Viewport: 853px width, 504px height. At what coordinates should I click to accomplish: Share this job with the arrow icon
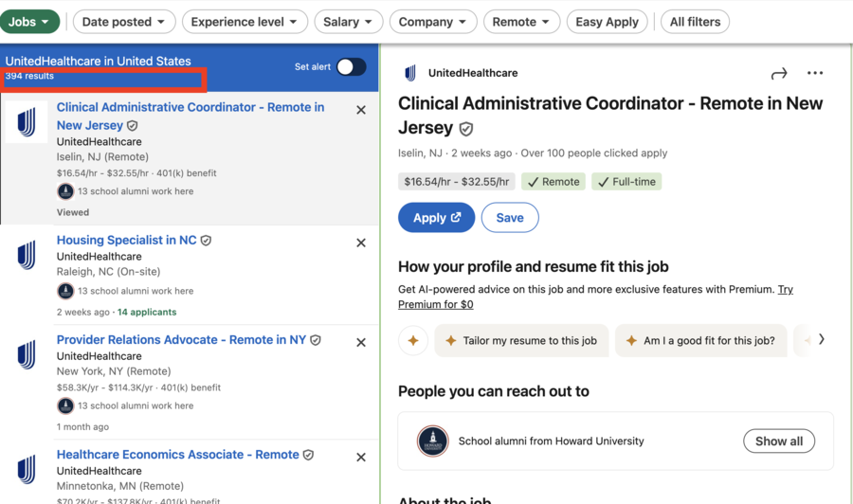coord(779,73)
